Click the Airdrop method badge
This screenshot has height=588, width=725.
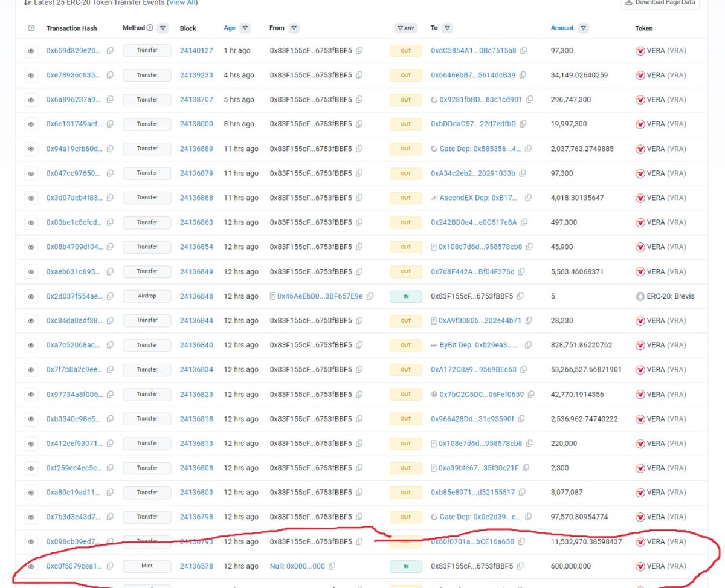click(x=147, y=296)
